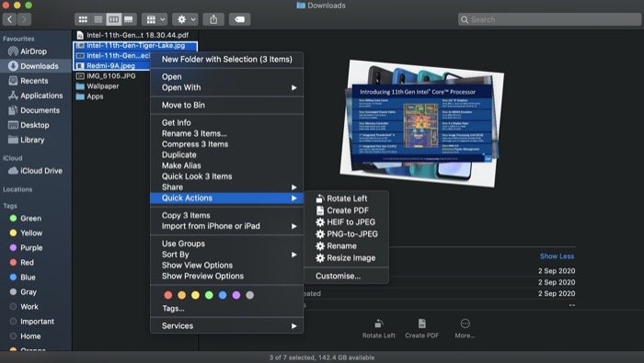
Task: Expand the Quick Actions submenu
Action: 226,198
